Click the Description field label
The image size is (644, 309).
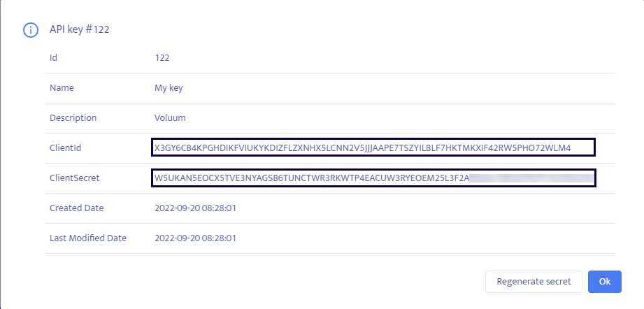click(x=73, y=118)
